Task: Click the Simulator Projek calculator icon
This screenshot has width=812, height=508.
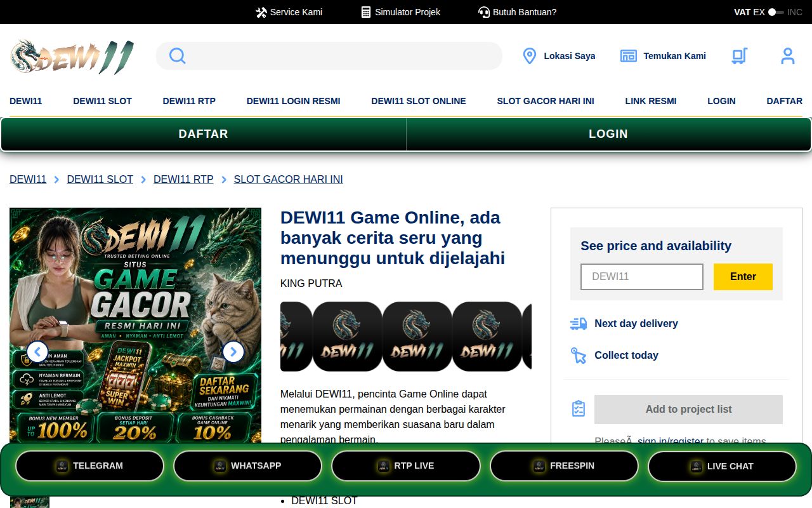Action: coord(366,12)
